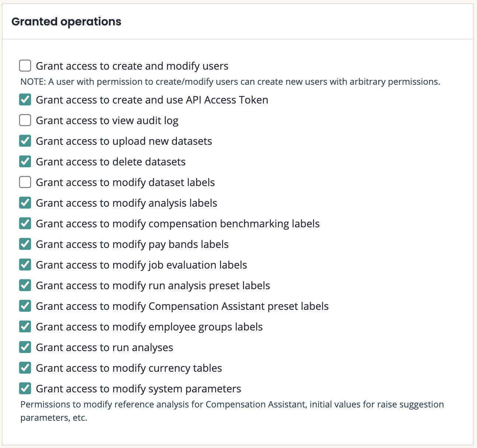Disable modify job evaluation labels permission
Image resolution: width=477 pixels, height=448 pixels.
25,265
